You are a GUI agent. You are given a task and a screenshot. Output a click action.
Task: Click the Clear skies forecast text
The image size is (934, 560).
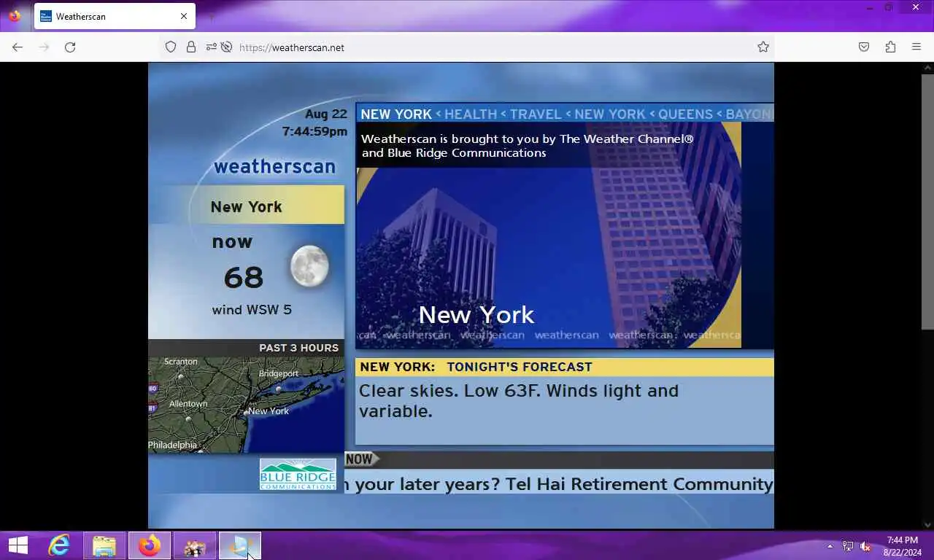click(x=519, y=401)
